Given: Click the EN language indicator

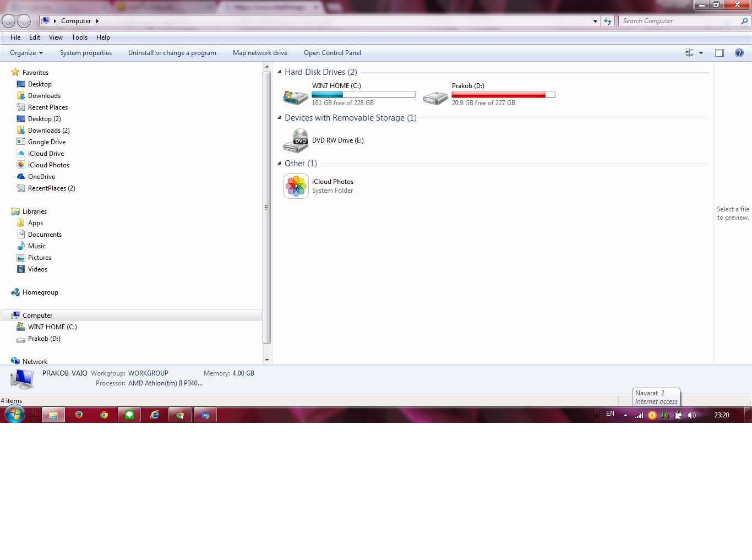Looking at the screenshot, I should [610, 414].
